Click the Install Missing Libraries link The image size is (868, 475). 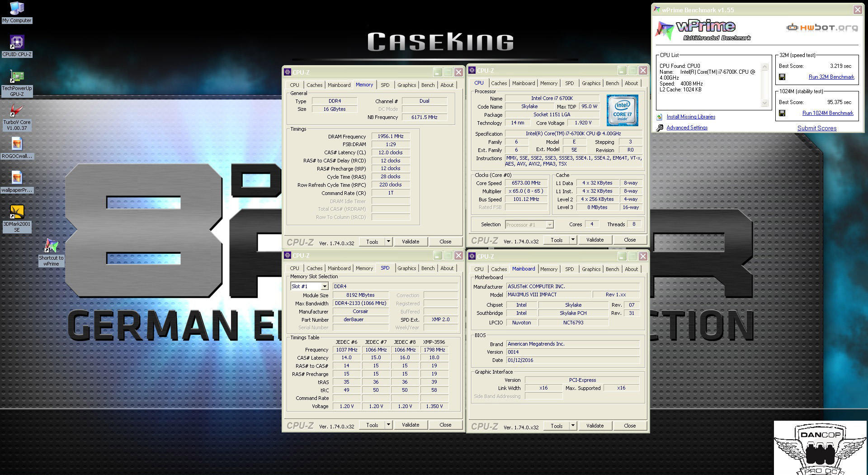coord(691,117)
